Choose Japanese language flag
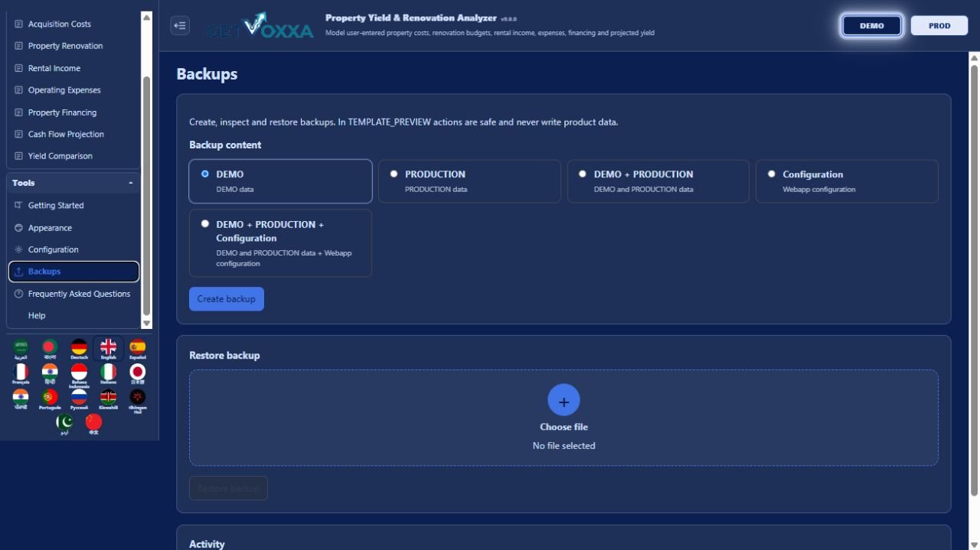The height and width of the screenshot is (550, 980). (x=137, y=374)
